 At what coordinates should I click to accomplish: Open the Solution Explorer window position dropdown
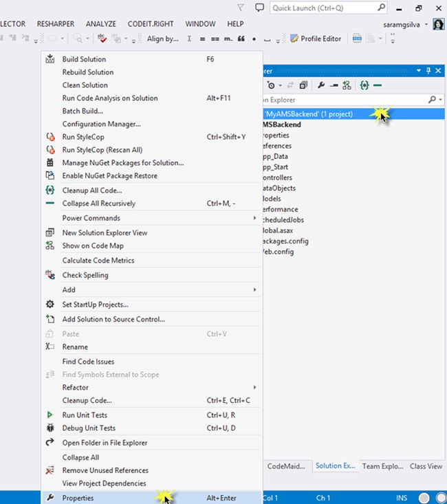[419, 70]
